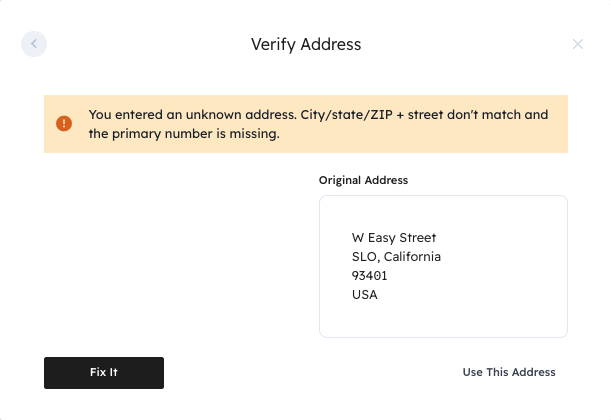611x420 pixels.
Task: Click the 93401 ZIP code text
Action: pos(370,276)
